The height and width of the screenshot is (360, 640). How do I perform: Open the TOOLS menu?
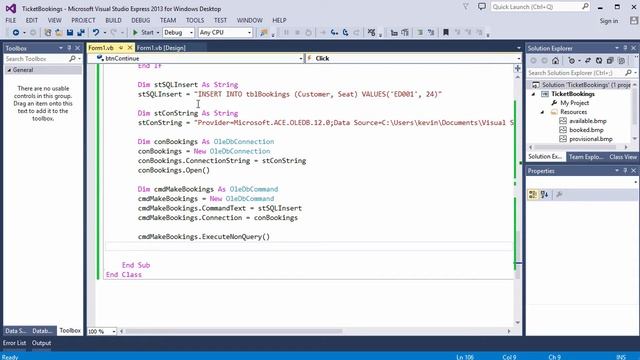pyautogui.click(x=195, y=20)
